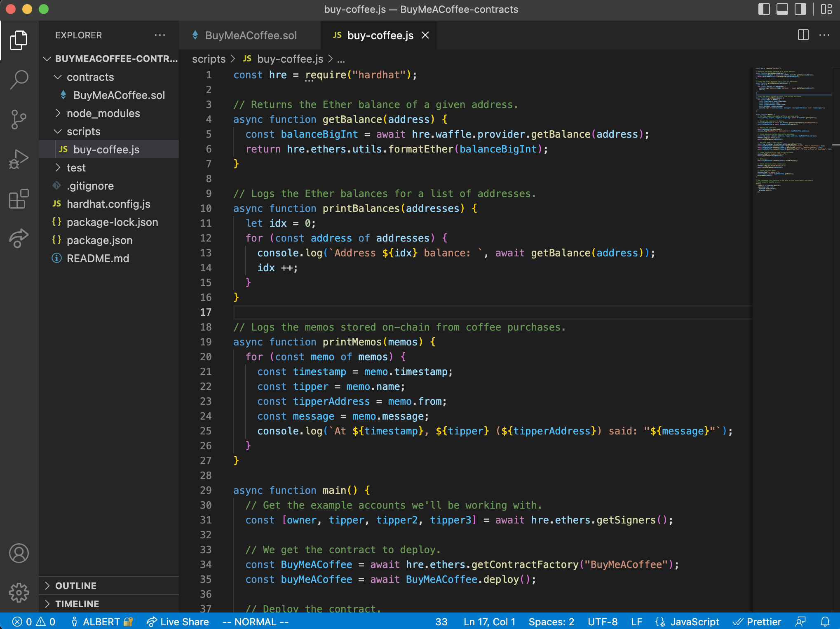Change file encoding UTF-8
This screenshot has height=629, width=840.
(x=603, y=622)
